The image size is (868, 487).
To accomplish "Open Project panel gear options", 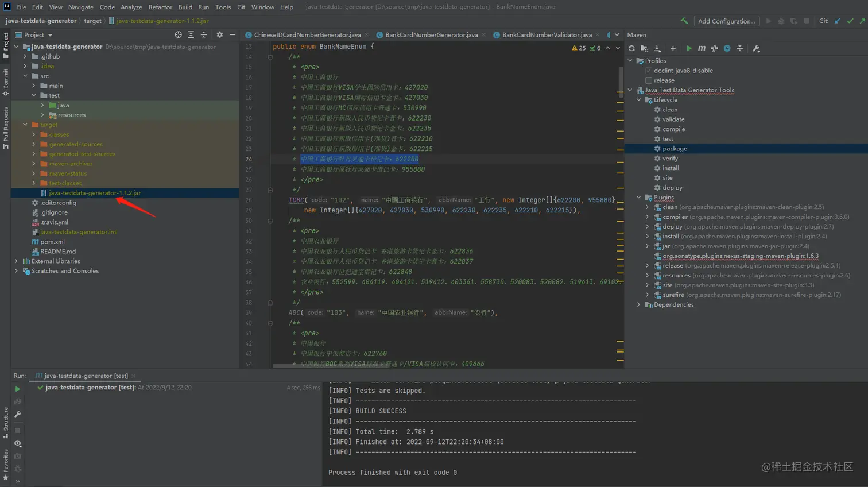I will 219,35.
